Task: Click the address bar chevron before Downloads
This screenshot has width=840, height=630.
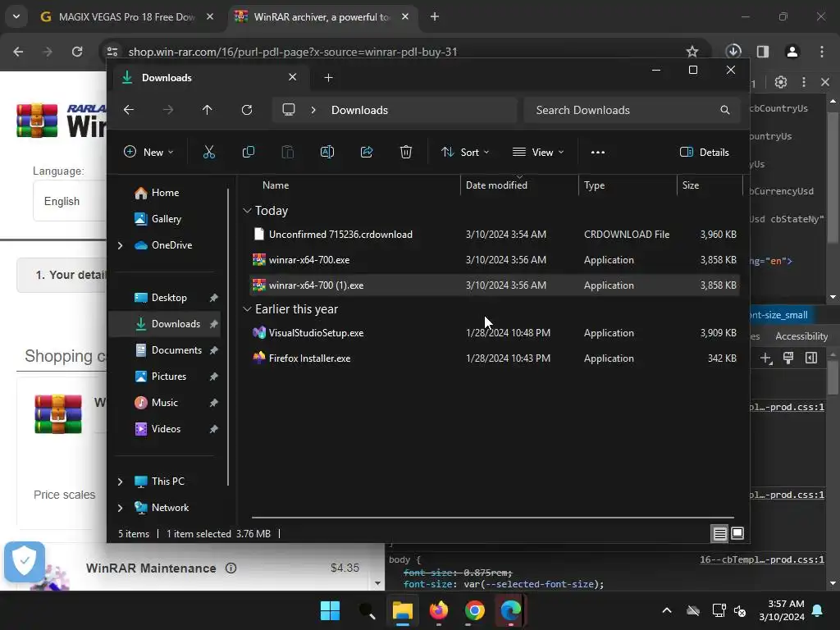Action: 313,110
